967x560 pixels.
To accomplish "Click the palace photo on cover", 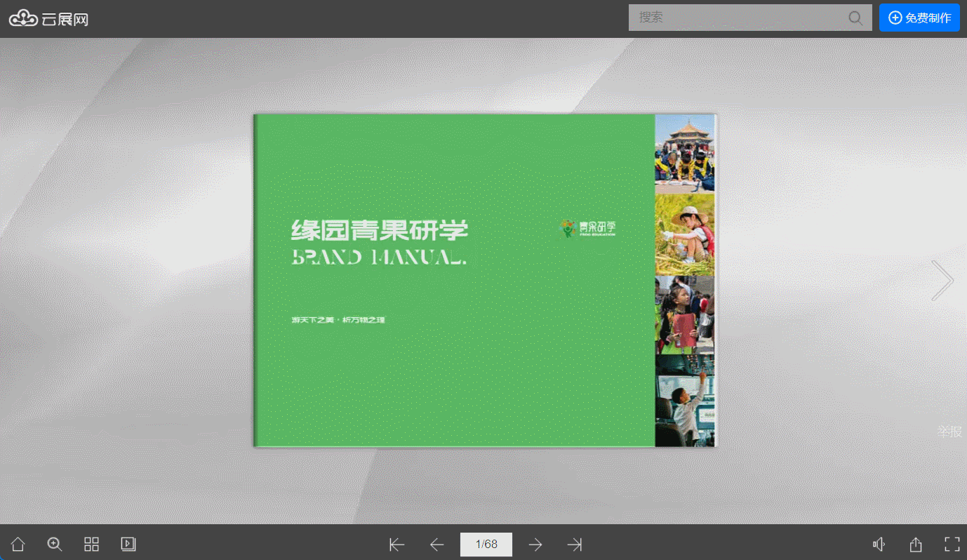I will [684, 154].
